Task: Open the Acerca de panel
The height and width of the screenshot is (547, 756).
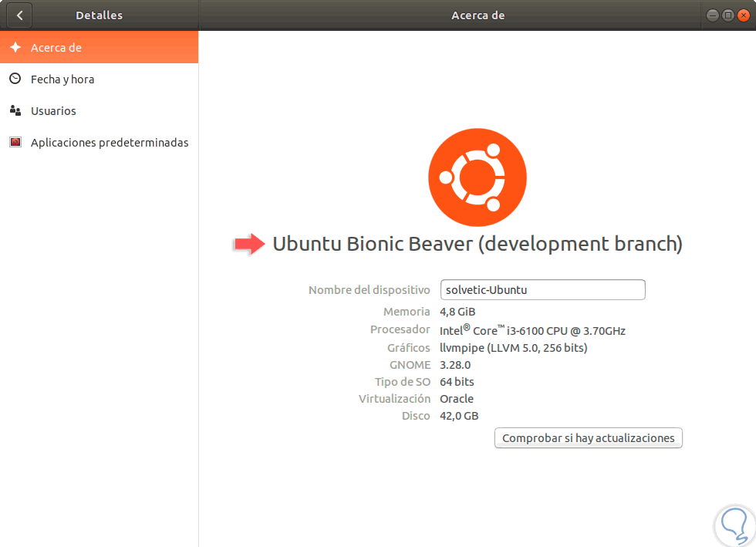Action: (x=99, y=47)
